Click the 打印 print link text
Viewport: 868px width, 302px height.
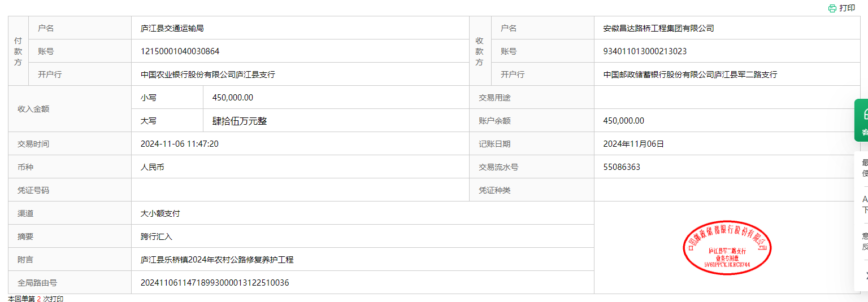(x=847, y=8)
